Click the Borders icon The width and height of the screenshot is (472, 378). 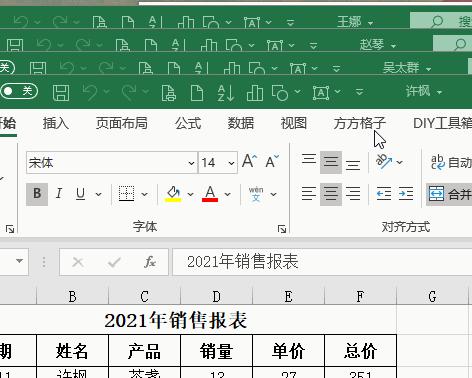(x=126, y=194)
